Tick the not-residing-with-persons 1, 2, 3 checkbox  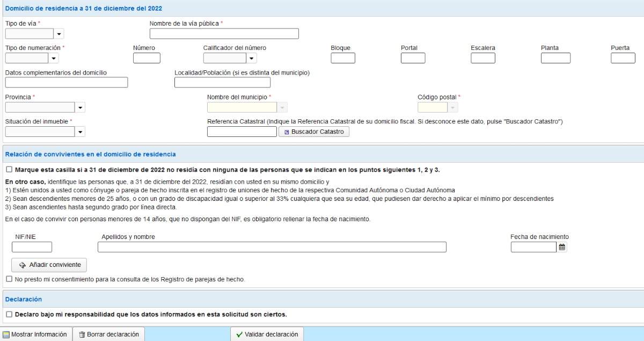click(9, 170)
